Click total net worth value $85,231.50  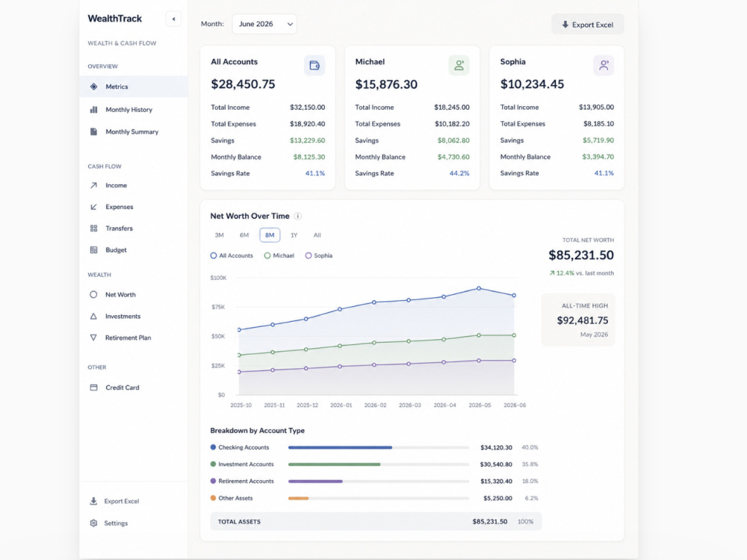[580, 255]
